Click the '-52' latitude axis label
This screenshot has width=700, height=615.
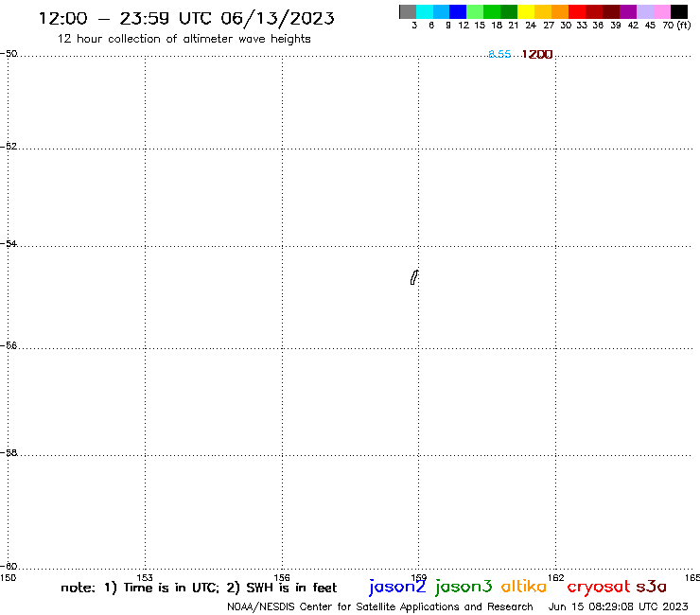(9, 147)
